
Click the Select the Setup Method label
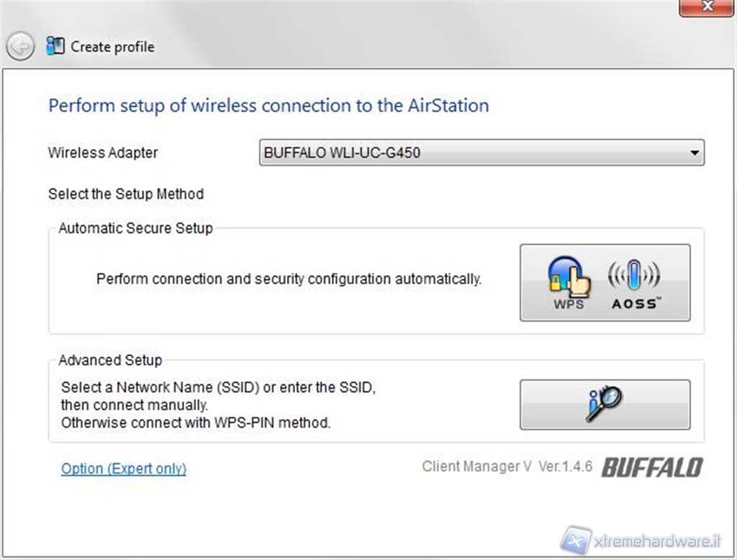(126, 194)
